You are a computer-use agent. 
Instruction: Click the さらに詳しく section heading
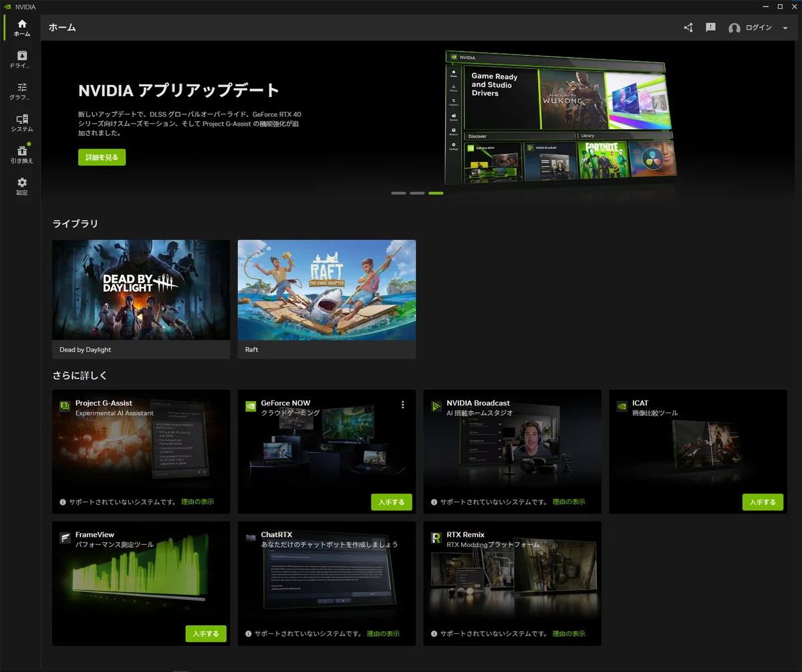(x=80, y=375)
